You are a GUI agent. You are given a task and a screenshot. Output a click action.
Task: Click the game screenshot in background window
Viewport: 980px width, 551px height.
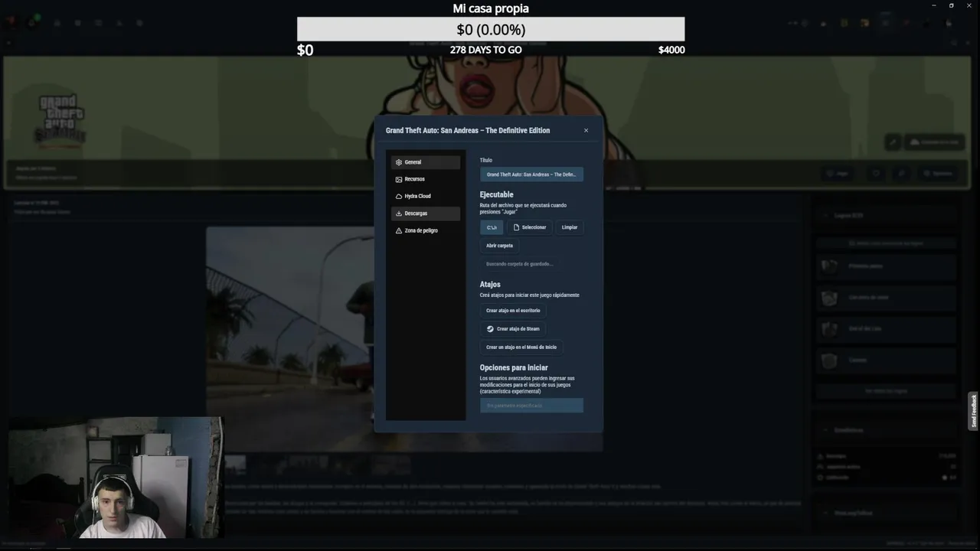pyautogui.click(x=291, y=338)
